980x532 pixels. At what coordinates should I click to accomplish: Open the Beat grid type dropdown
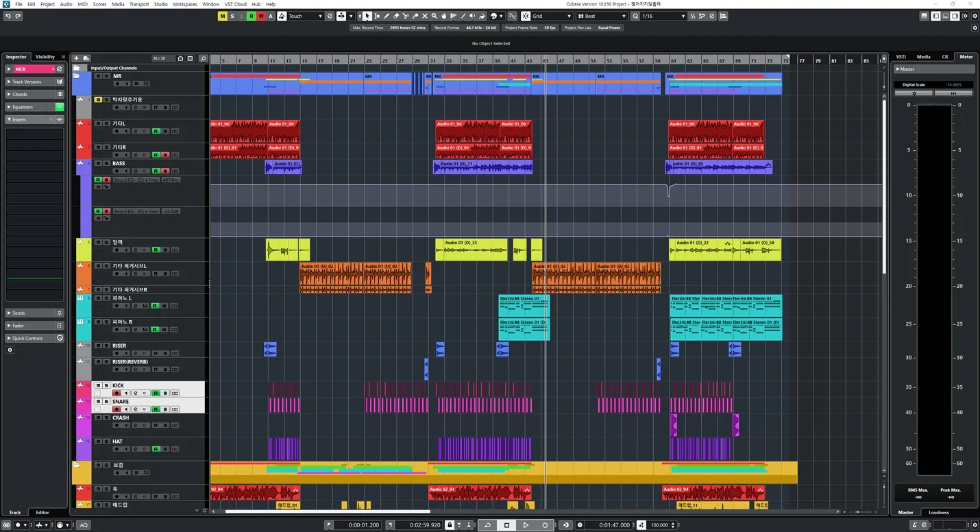pos(601,16)
